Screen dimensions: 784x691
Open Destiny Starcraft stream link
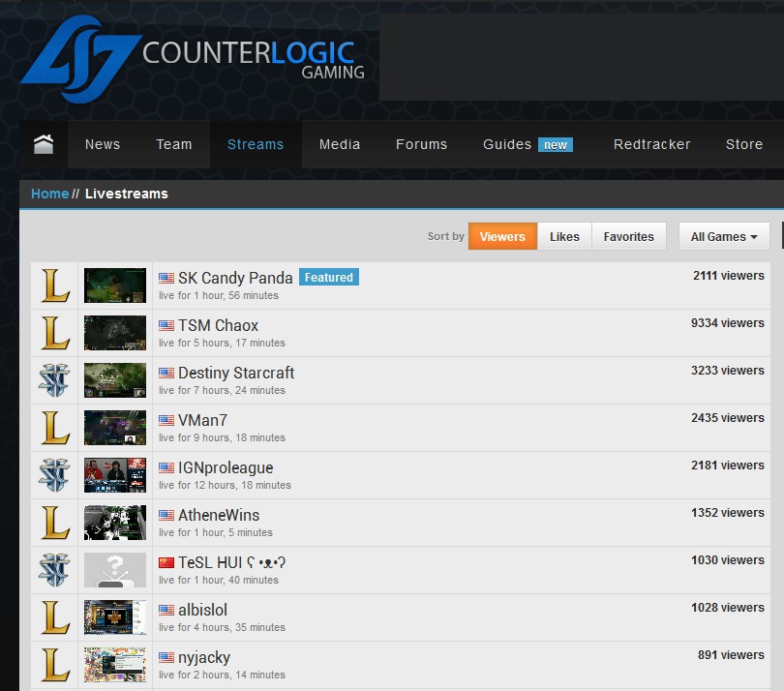coord(236,373)
